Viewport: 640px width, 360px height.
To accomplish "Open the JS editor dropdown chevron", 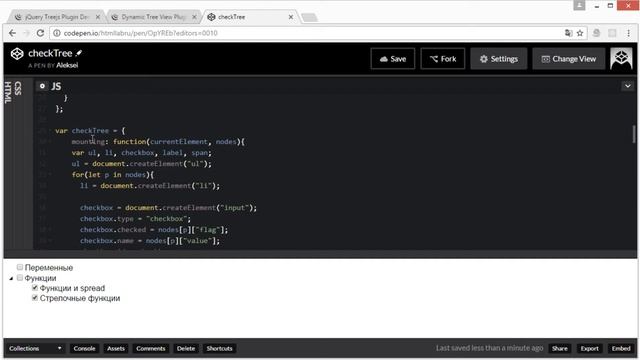I will click(628, 86).
